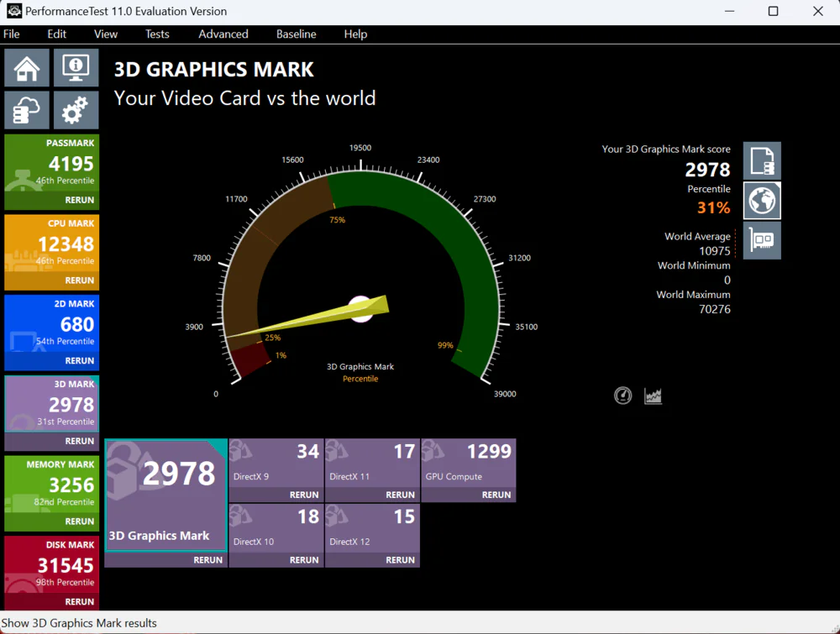Rerun the DirectX 11 test
Image resolution: width=840 pixels, height=634 pixels.
point(400,495)
